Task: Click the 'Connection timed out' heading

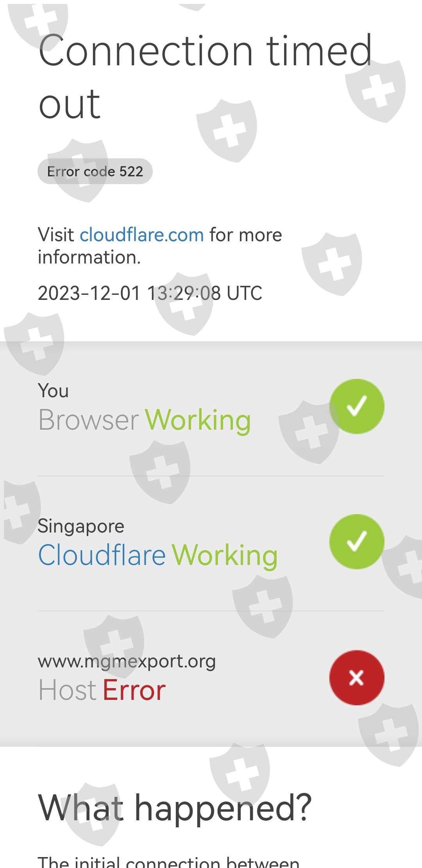Action: coord(205,77)
